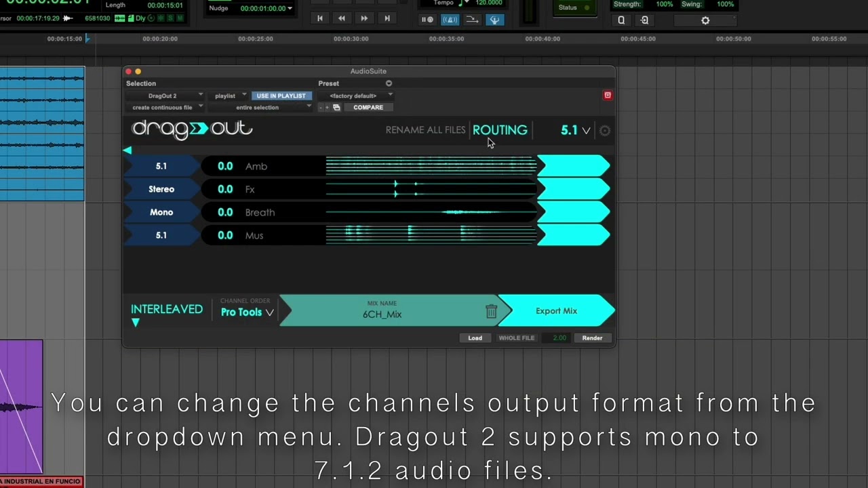Click the gear settings icon in top bar
The image size is (868, 488).
pyautogui.click(x=705, y=20)
